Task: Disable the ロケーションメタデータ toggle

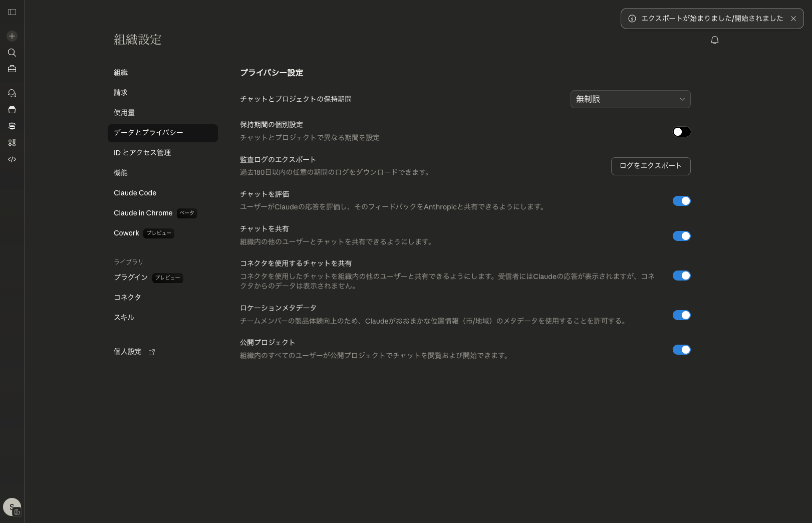Action: (681, 315)
